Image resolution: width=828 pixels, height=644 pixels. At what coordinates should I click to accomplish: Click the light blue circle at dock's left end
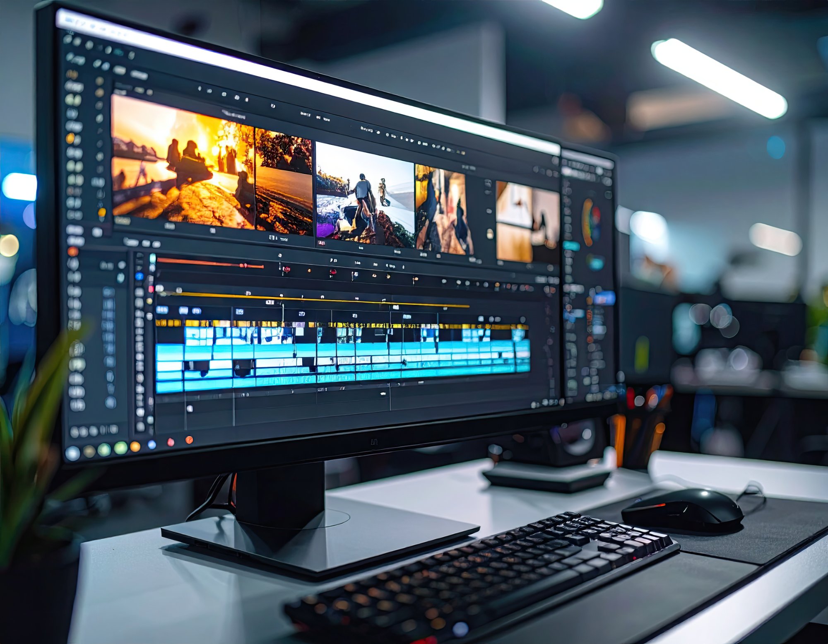pos(73,453)
